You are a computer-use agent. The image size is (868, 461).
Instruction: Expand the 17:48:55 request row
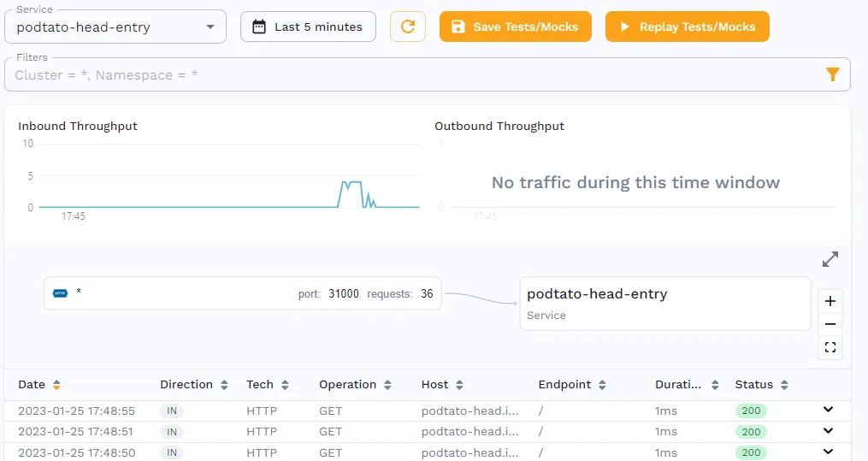pos(828,410)
